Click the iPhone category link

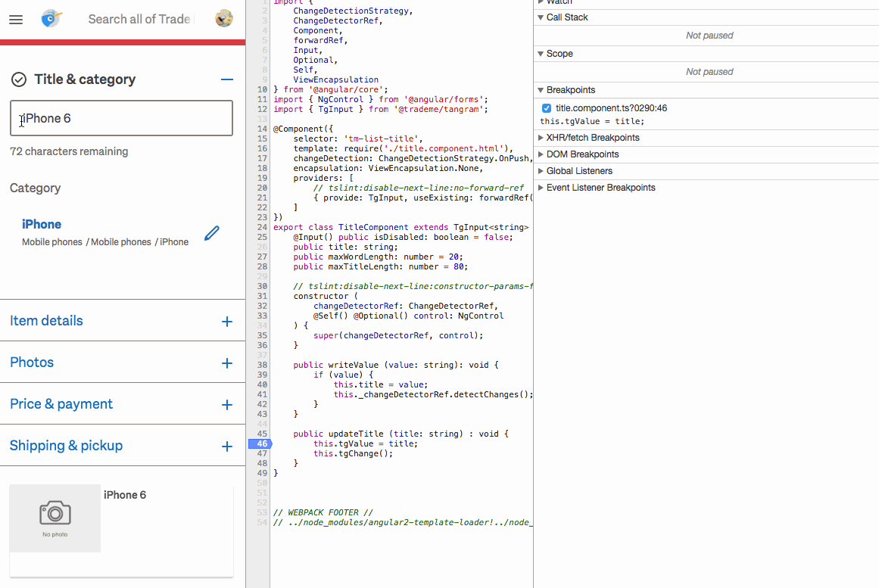click(42, 224)
